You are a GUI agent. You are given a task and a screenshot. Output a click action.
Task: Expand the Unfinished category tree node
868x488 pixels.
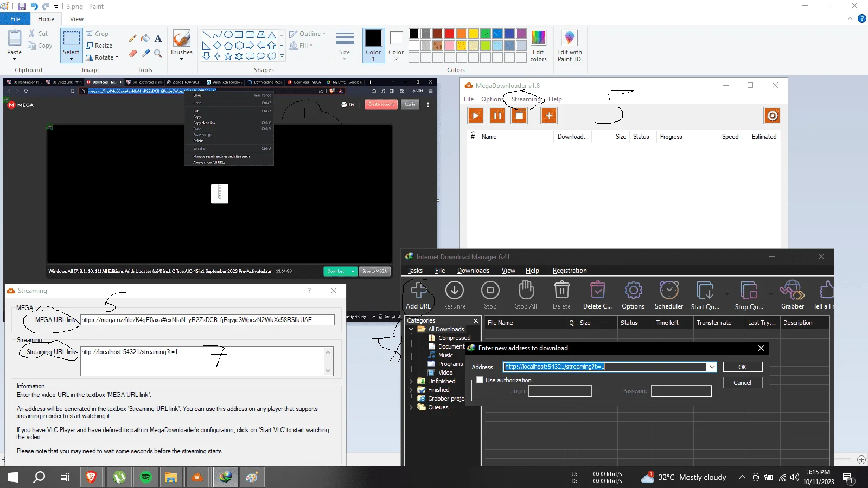coord(411,381)
